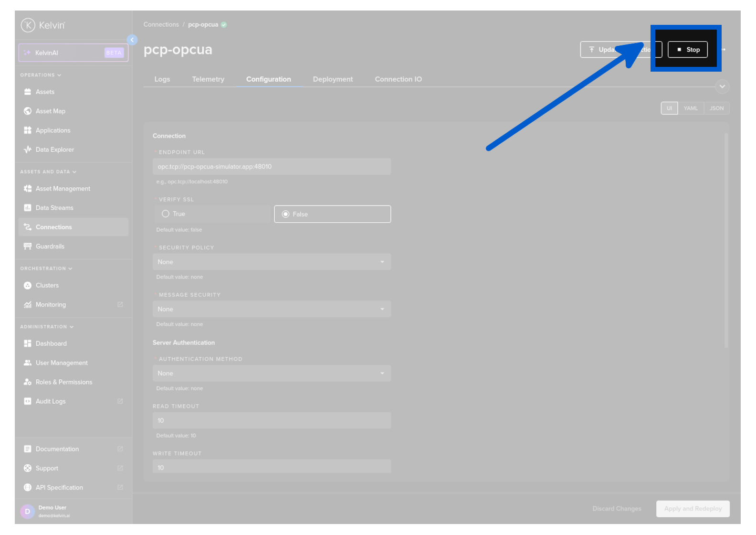Click the Kelvin logo icon

pyautogui.click(x=28, y=25)
